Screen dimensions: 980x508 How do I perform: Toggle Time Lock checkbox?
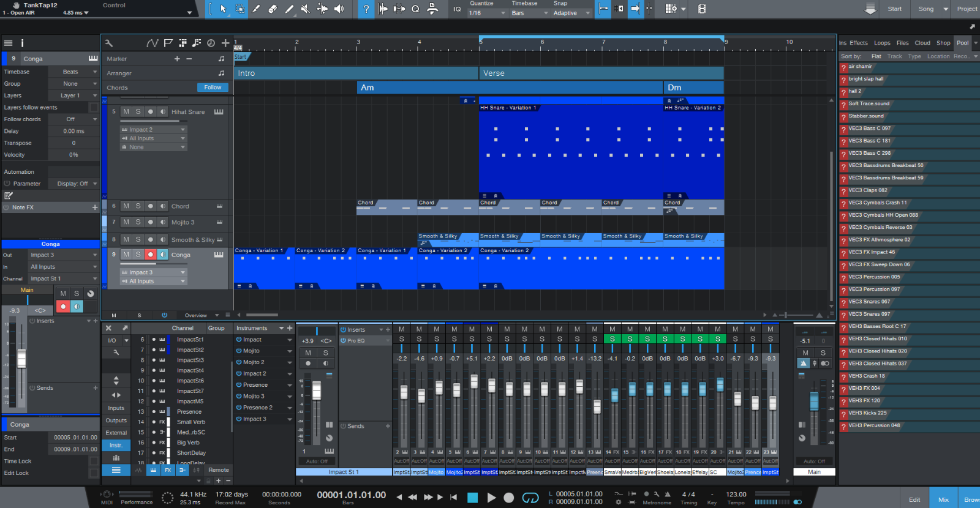click(94, 461)
